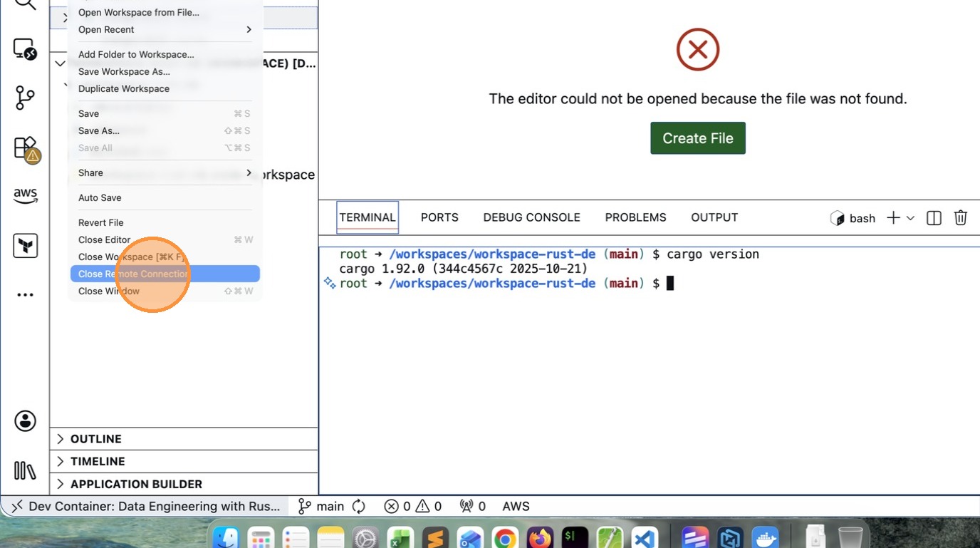Image resolution: width=980 pixels, height=548 pixels.
Task: Choose Save As… from the File menu
Action: tap(165, 130)
